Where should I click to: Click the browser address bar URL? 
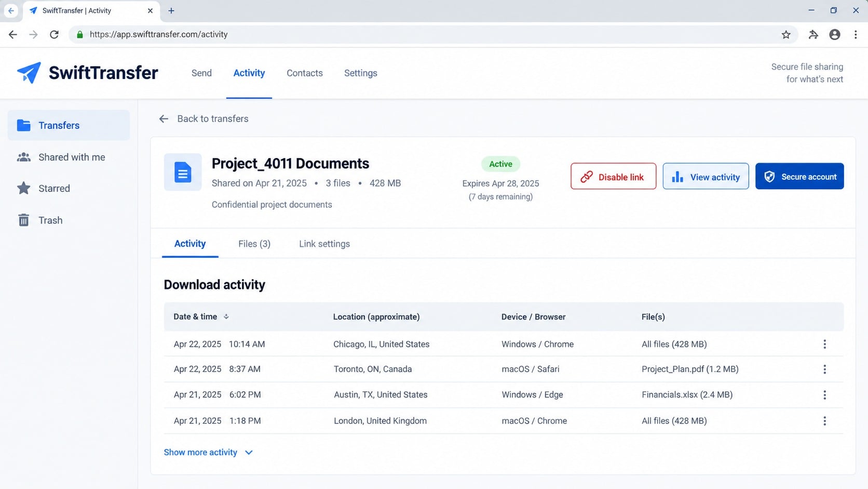point(159,34)
